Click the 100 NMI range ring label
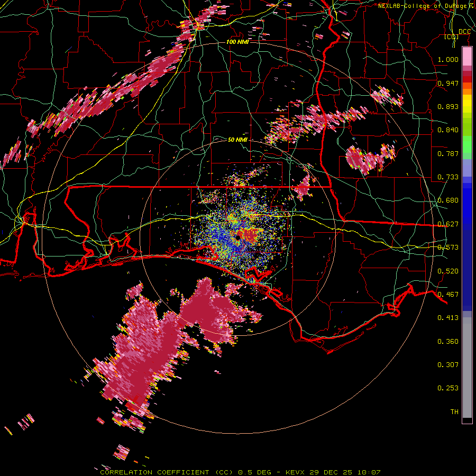Viewport: 476px width, 476px height. [x=237, y=42]
